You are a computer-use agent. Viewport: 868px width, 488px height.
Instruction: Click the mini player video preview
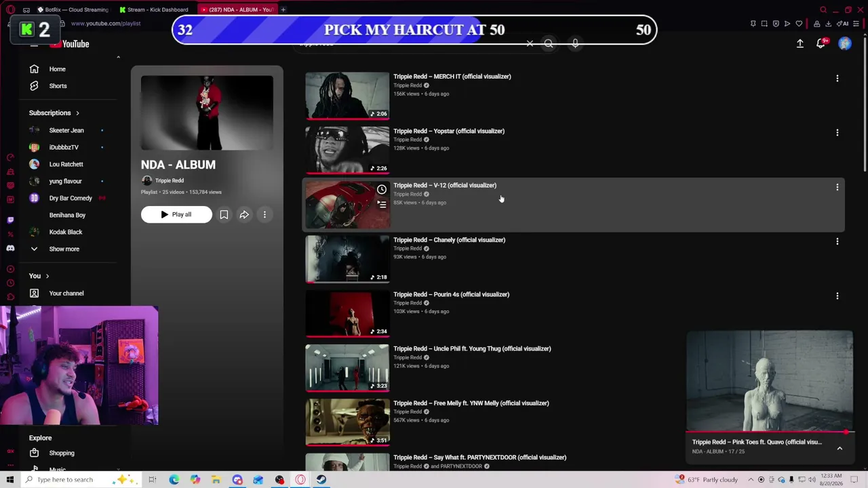(770, 380)
